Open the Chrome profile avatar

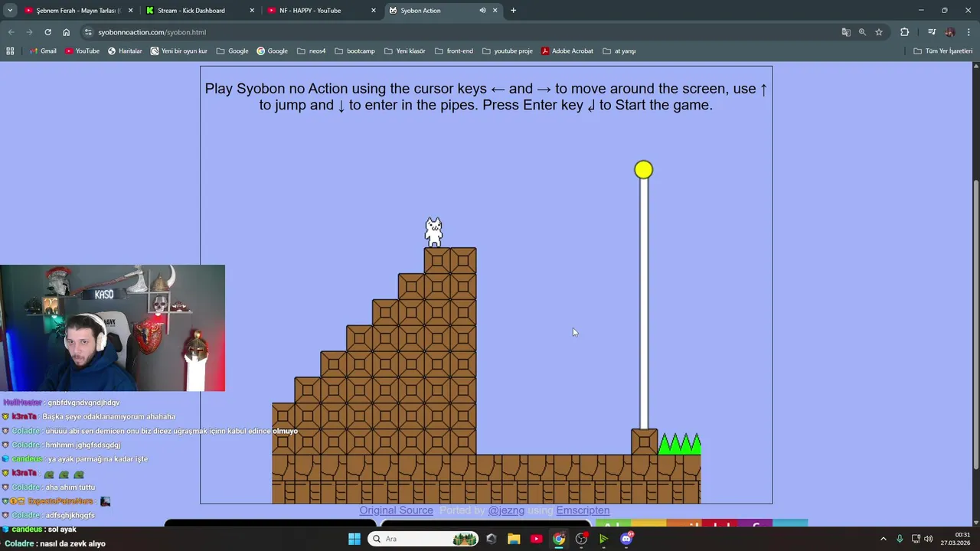(950, 32)
